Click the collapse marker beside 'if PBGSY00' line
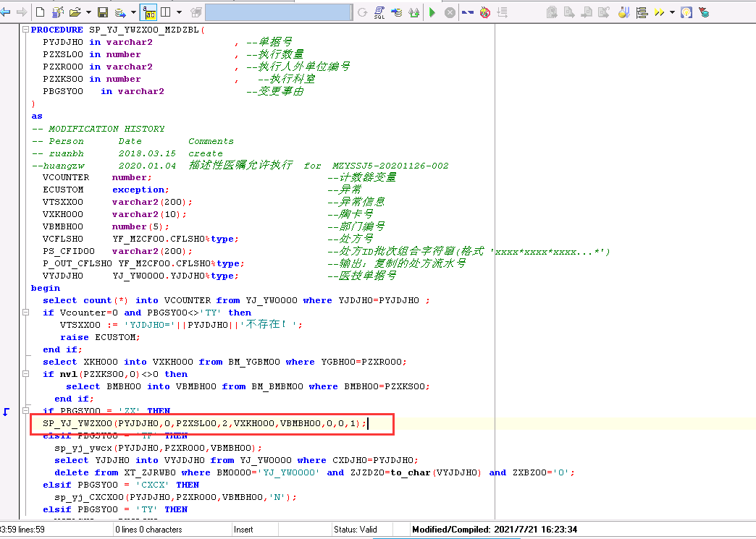Viewport: 756px width, 539px height. pyautogui.click(x=26, y=411)
